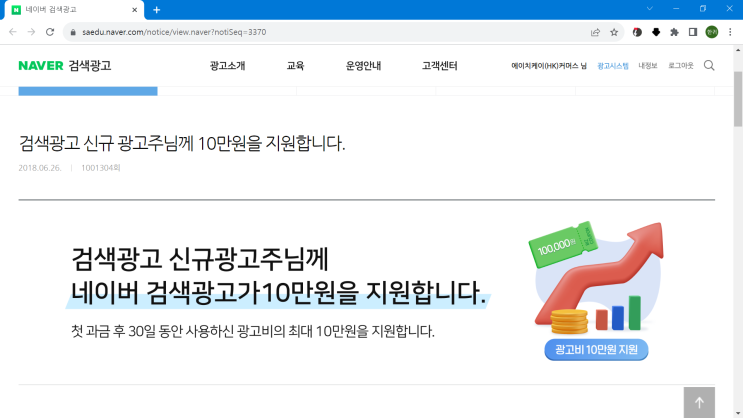Click the 100,000원 coupon graphic
This screenshot has width=743, height=418.
(562, 245)
